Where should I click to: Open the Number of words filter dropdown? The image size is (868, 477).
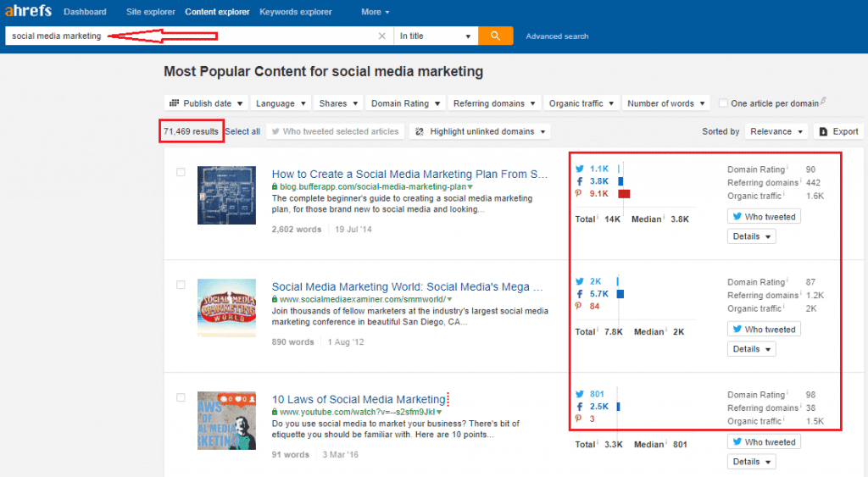[x=666, y=103]
